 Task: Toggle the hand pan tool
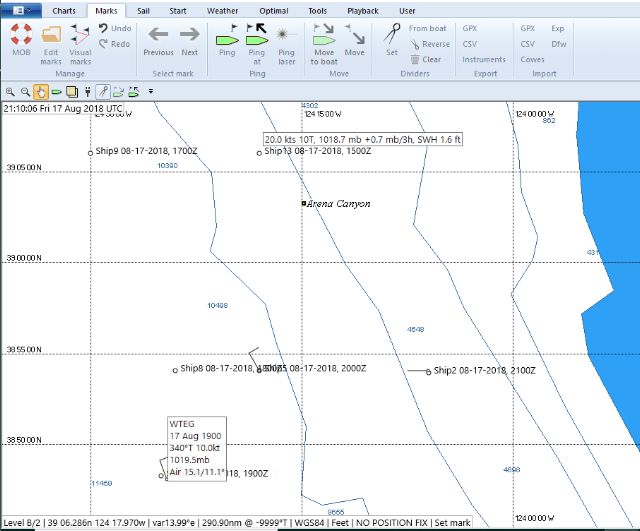coord(41,92)
